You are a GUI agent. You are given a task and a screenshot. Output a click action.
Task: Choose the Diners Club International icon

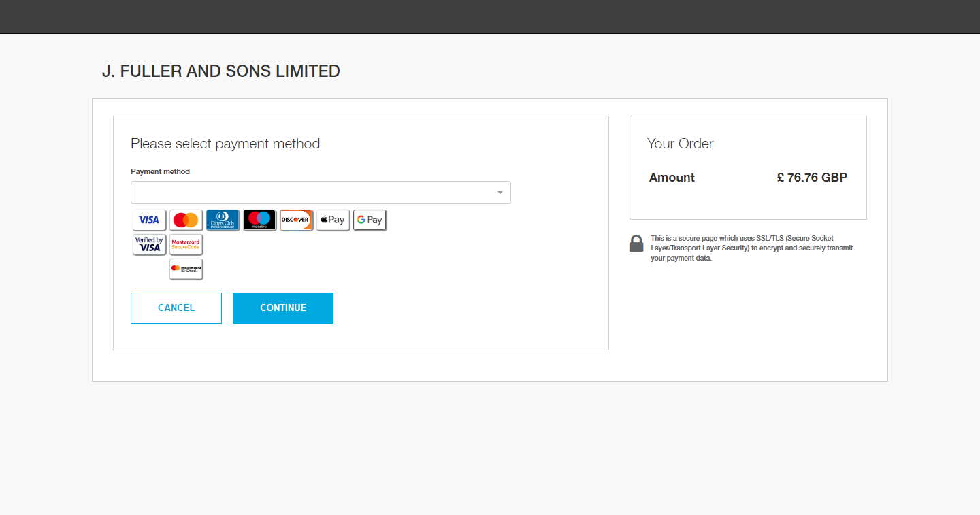coord(223,220)
